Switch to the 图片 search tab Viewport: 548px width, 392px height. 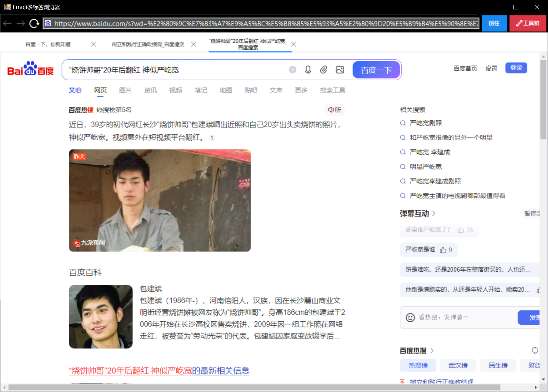click(x=125, y=90)
